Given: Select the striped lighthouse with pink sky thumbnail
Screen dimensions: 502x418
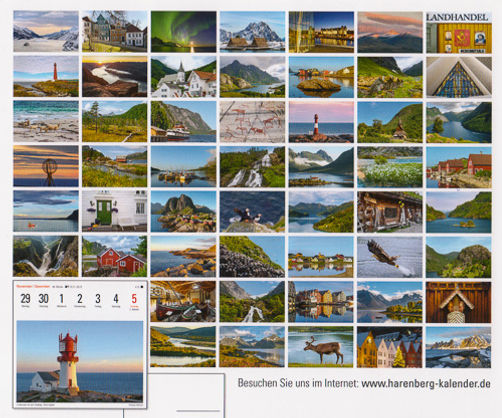Looking at the screenshot, I should tap(321, 122).
